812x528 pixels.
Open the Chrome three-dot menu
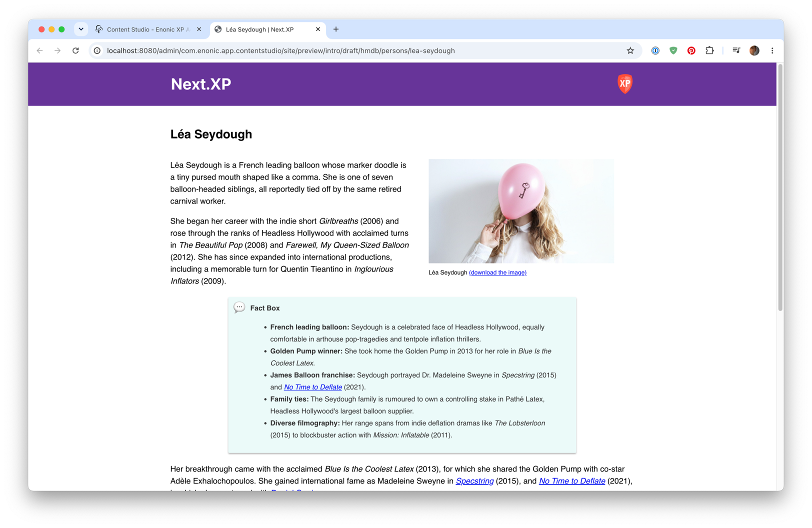[x=772, y=50]
